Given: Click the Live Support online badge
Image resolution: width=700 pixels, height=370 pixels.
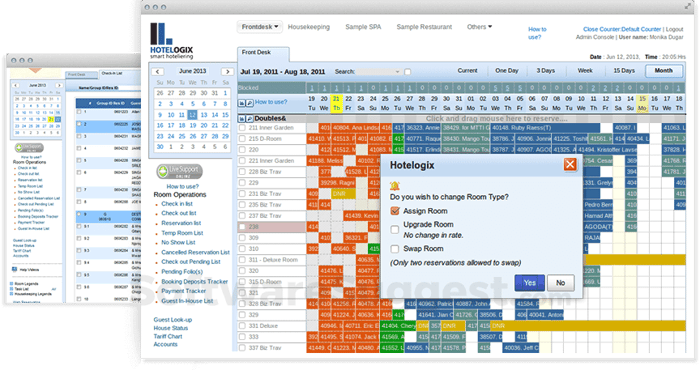Looking at the screenshot, I should click(179, 171).
